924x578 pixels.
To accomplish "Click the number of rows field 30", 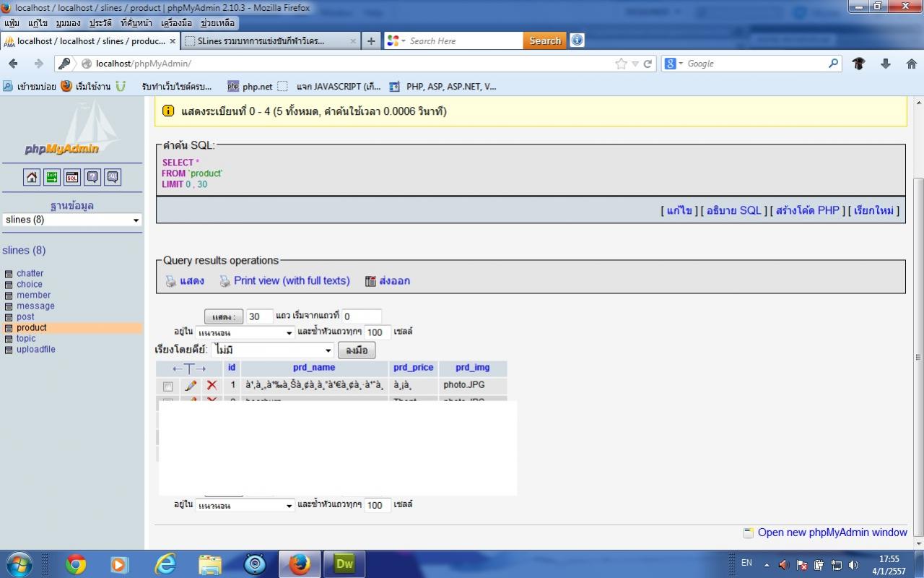I will coord(259,316).
